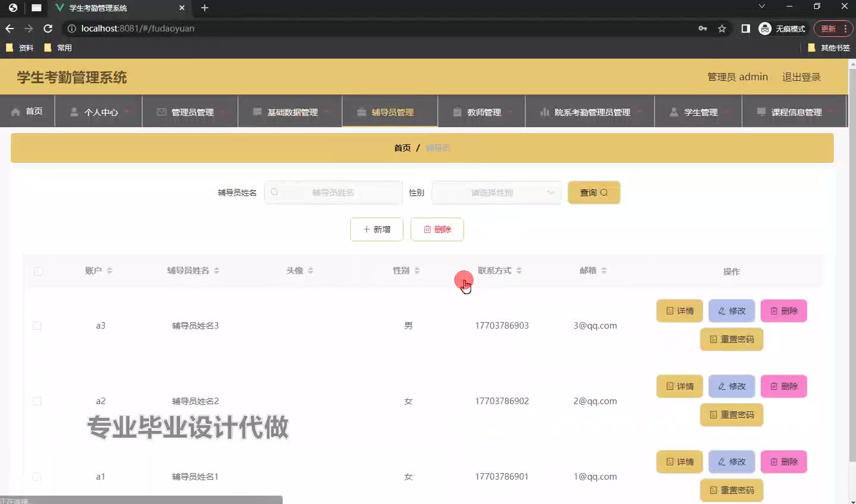Toggle the select-all checkbox in table header
Image resolution: width=856 pixels, height=504 pixels.
pos(38,272)
